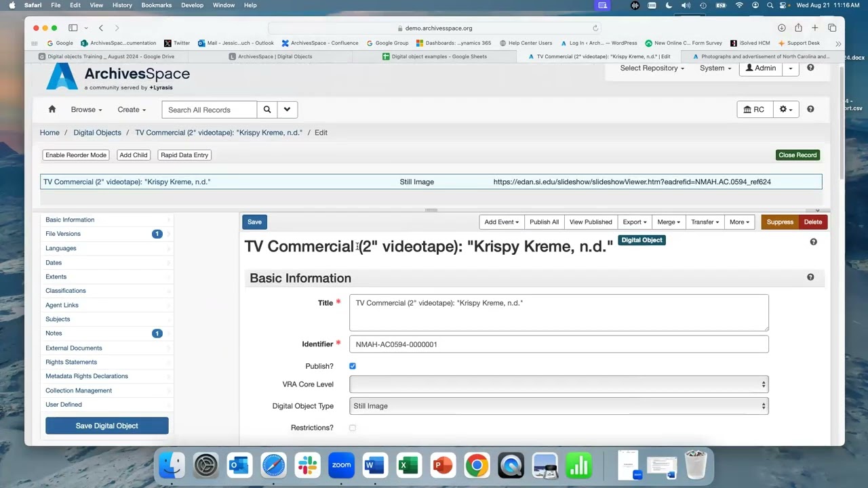Open the VRA Core Level dropdown
Screen dimensions: 868x488
(x=559, y=384)
